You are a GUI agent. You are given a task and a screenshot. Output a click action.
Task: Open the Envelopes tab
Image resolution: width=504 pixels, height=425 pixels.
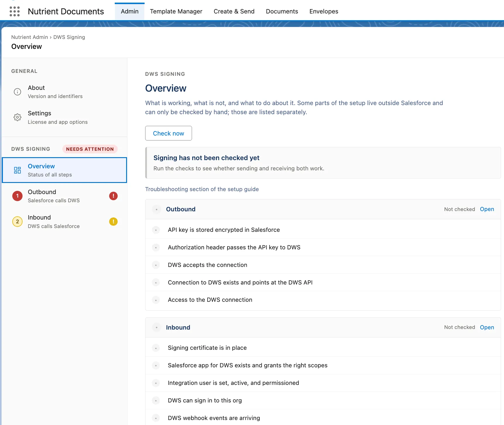pyautogui.click(x=324, y=11)
